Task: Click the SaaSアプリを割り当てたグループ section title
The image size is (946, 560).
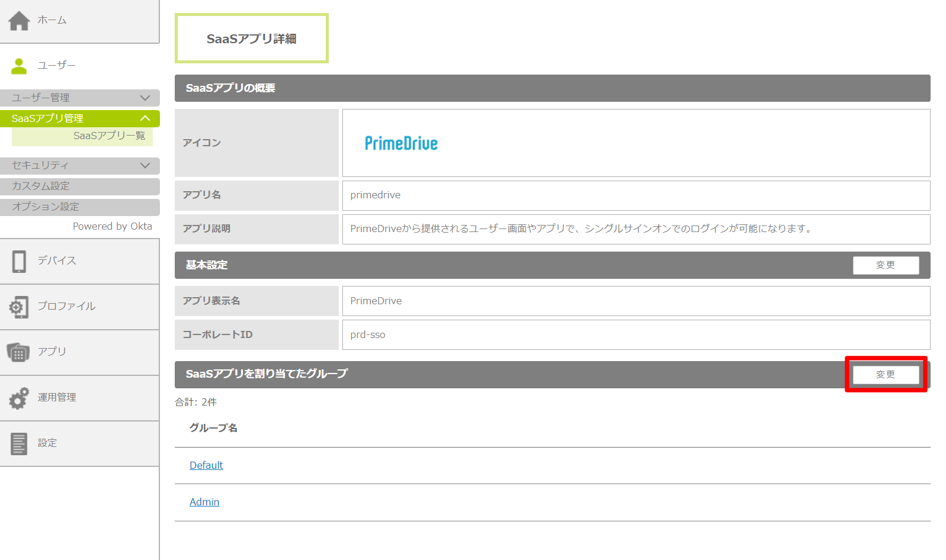Action: click(267, 374)
